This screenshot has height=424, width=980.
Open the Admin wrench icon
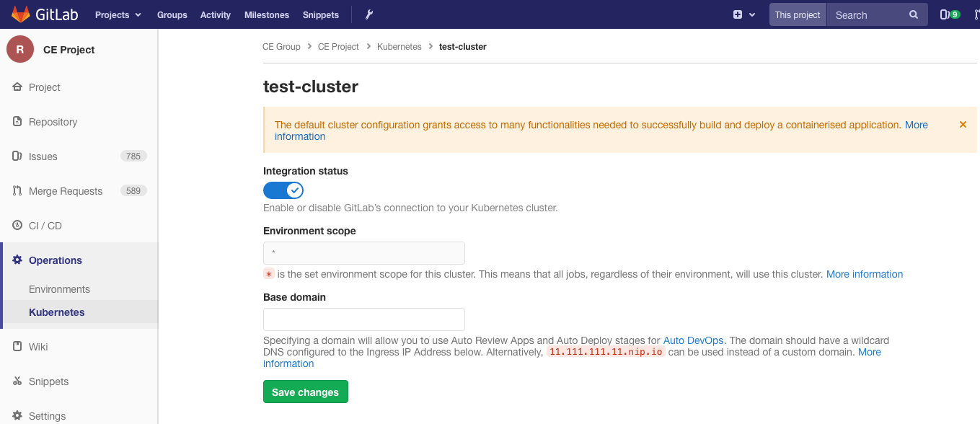click(x=368, y=14)
